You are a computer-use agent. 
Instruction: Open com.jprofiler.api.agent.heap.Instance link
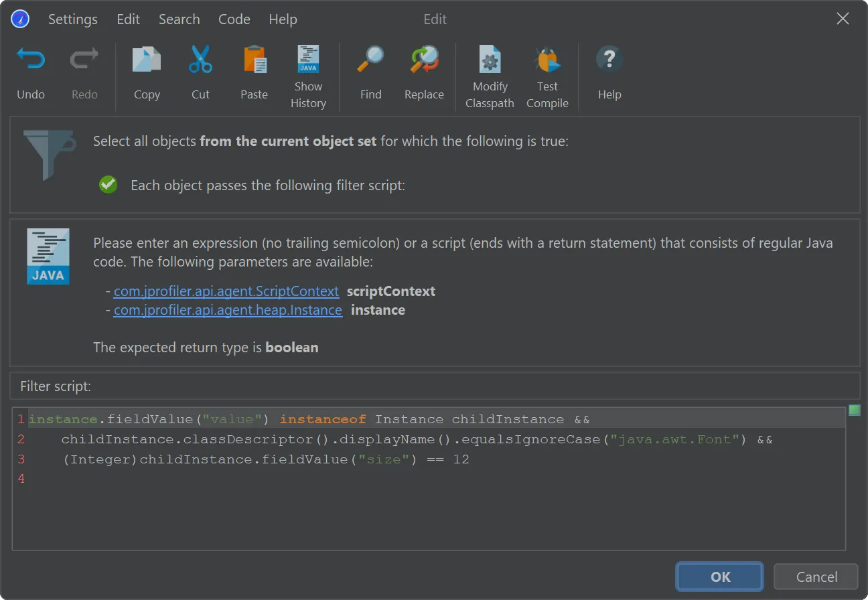point(228,310)
